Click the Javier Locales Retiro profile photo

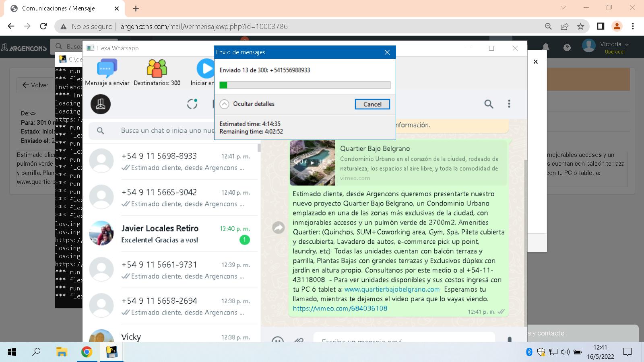101,233
